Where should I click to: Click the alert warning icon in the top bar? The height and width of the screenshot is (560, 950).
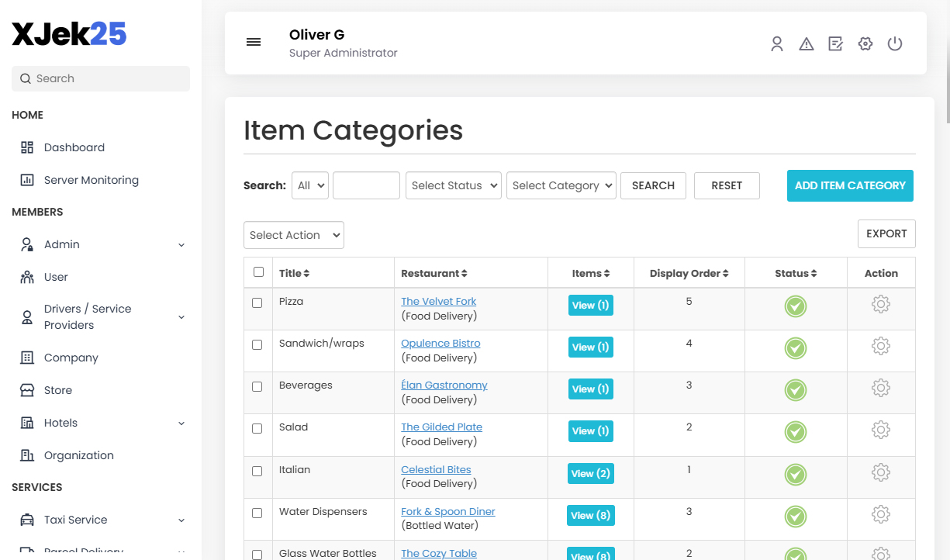pyautogui.click(x=806, y=43)
